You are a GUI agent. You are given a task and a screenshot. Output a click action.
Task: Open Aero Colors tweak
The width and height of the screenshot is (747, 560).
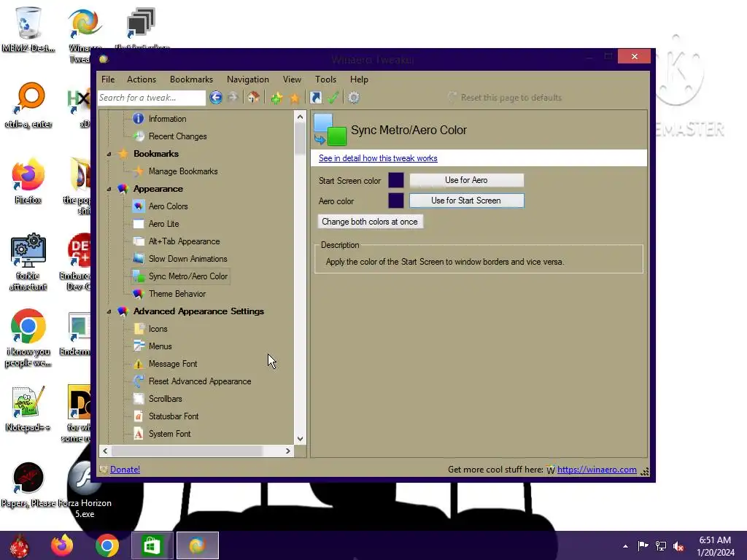point(168,206)
